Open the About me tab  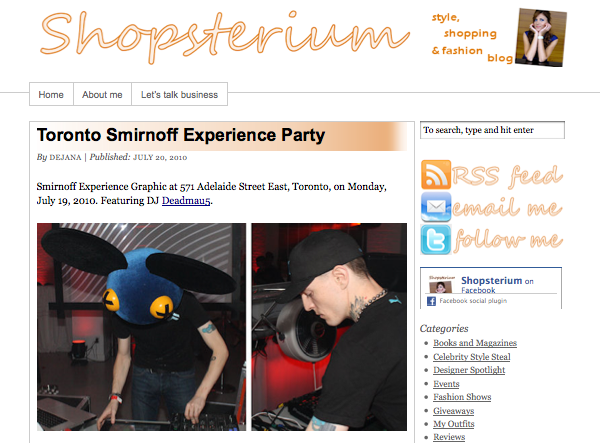click(102, 94)
